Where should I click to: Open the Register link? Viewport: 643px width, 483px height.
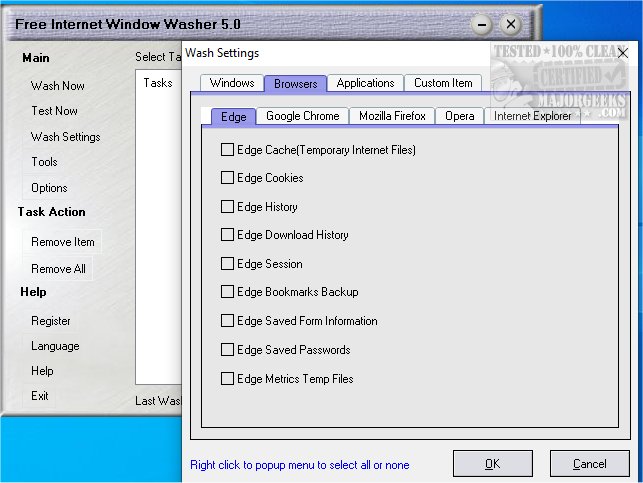point(51,321)
